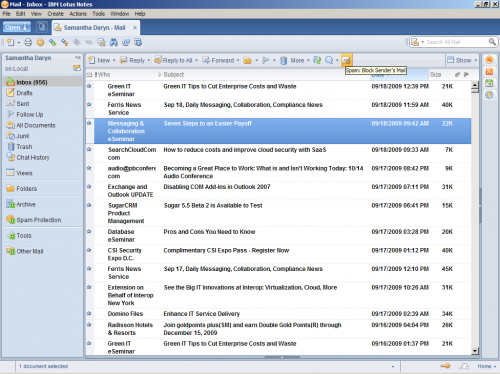Open the Day-At-A-Glance calendar icon in the right sidebar
The width and height of the screenshot is (500, 374).
(x=489, y=83)
